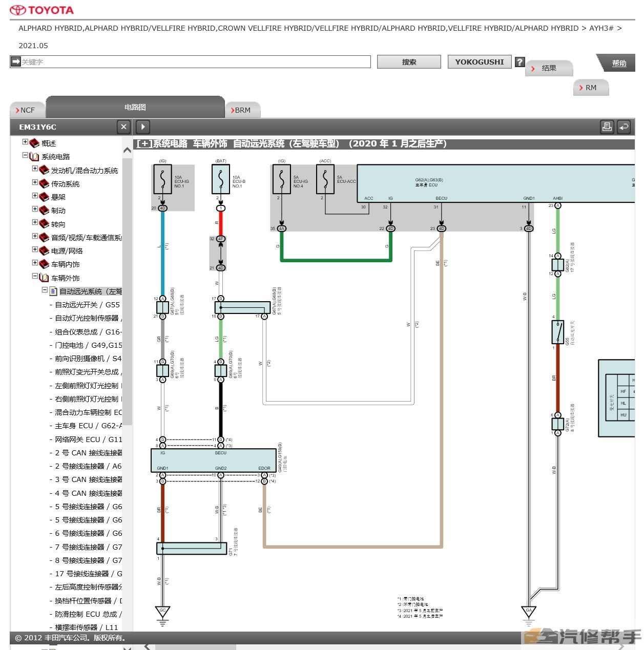Expand the 发动机/混合动力系统 node

coord(35,169)
